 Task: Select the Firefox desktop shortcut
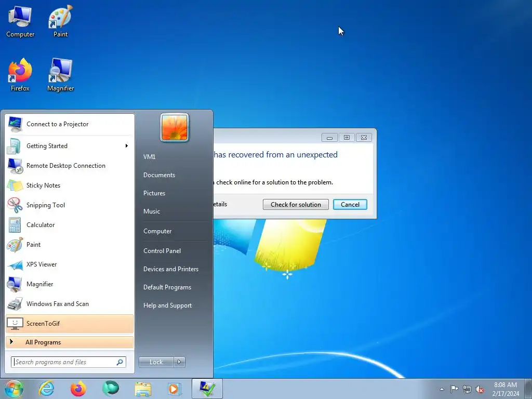(x=20, y=75)
